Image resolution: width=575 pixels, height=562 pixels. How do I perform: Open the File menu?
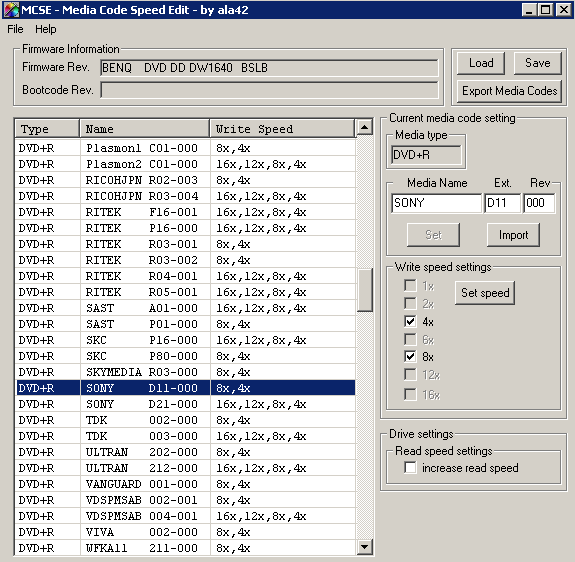point(15,29)
